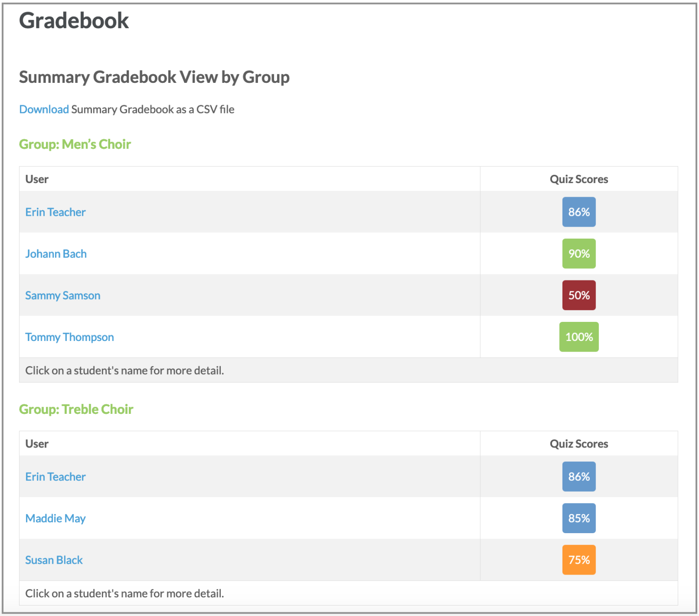Click the Summary Gradebook View by Group heading

tap(154, 77)
